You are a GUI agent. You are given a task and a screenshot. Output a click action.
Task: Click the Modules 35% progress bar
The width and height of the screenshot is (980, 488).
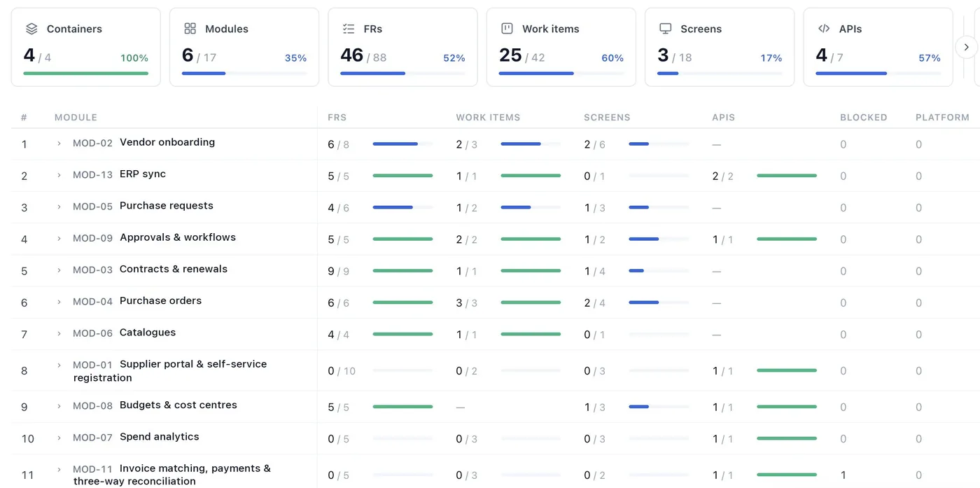[x=244, y=73]
